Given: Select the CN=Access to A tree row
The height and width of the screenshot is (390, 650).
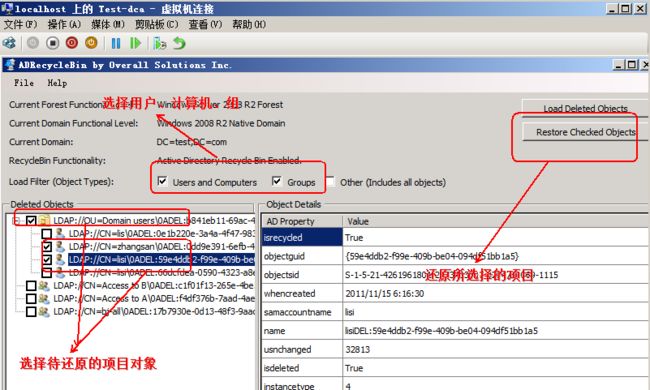Looking at the screenshot, I should [x=154, y=298].
